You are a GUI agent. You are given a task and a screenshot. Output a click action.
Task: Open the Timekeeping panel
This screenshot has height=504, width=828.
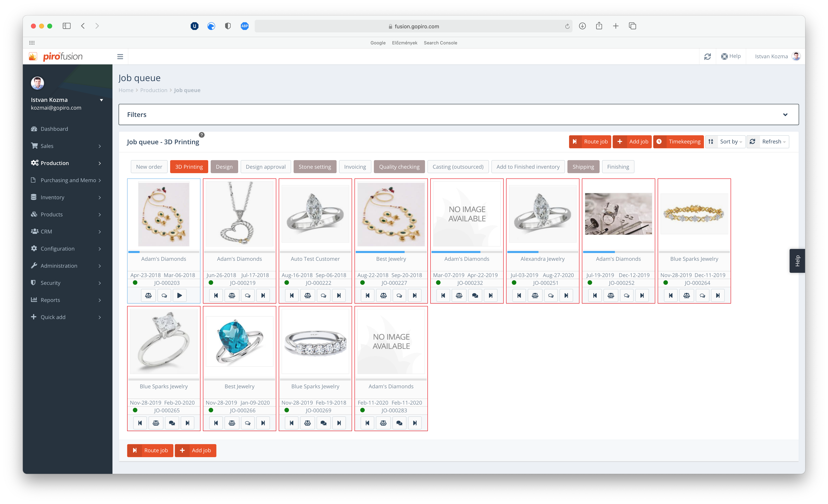[x=678, y=141]
